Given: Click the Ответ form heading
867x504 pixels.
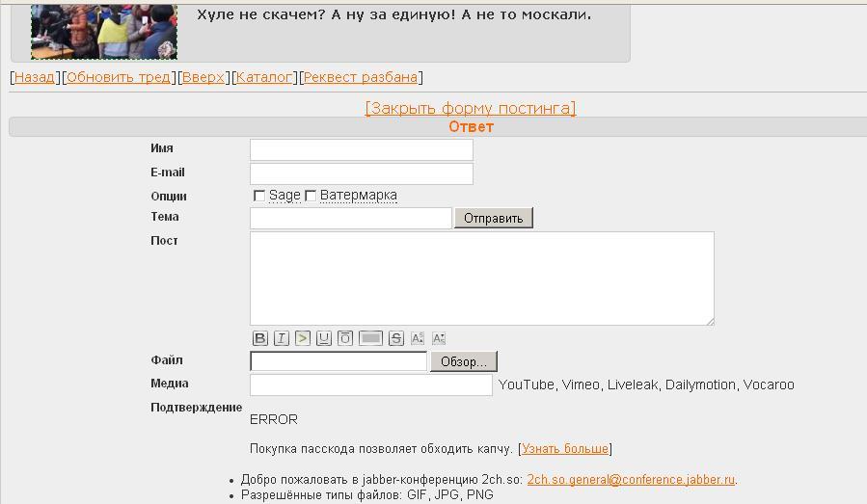Looking at the screenshot, I should pos(471,126).
